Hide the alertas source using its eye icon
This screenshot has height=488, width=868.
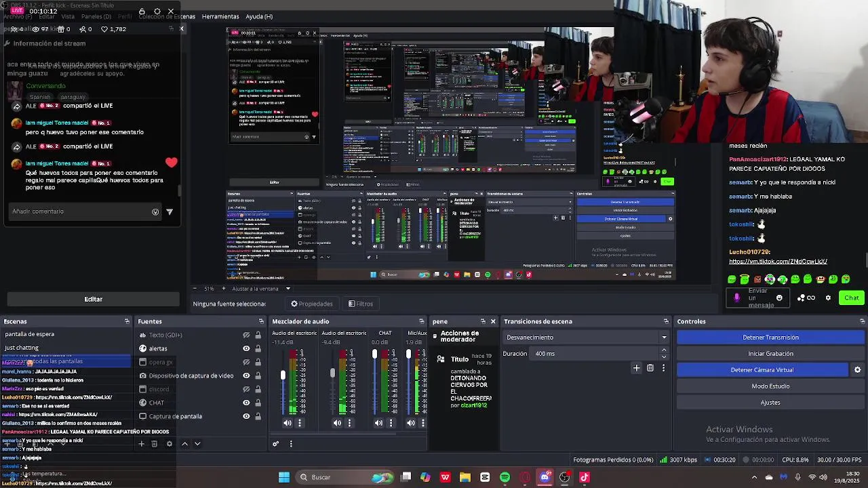coord(246,348)
